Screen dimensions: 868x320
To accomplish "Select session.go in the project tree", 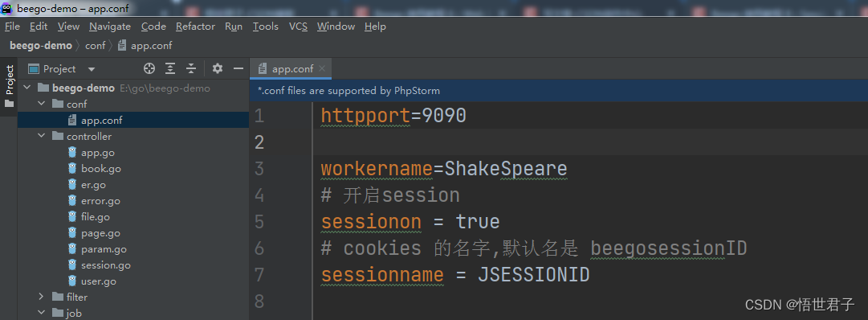I will point(133,265).
